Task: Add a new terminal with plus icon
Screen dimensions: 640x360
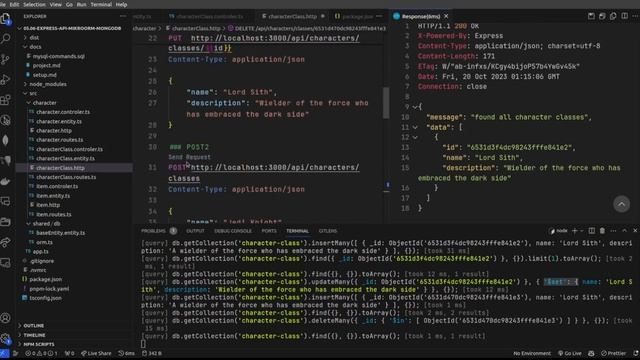Action: pyautogui.click(x=575, y=231)
